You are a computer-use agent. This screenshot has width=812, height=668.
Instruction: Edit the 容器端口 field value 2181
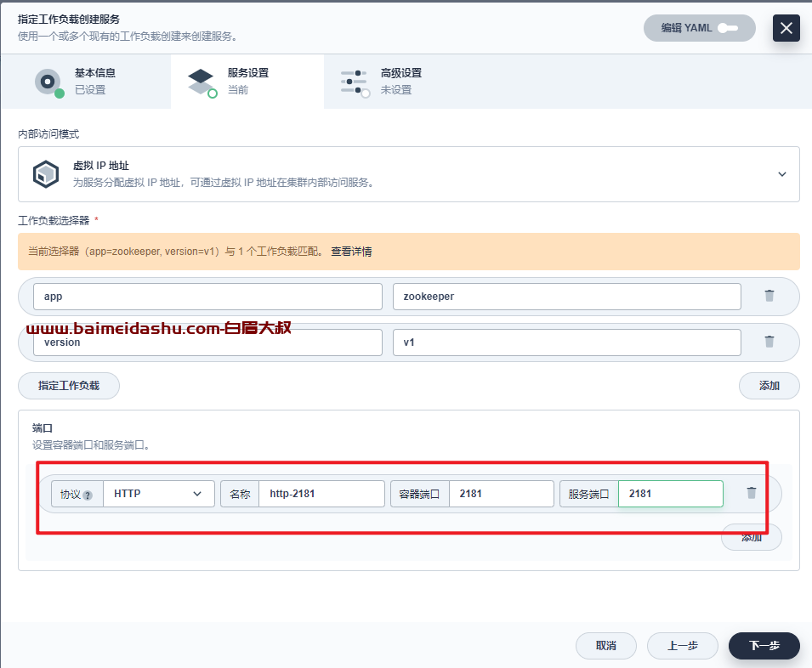click(x=502, y=494)
